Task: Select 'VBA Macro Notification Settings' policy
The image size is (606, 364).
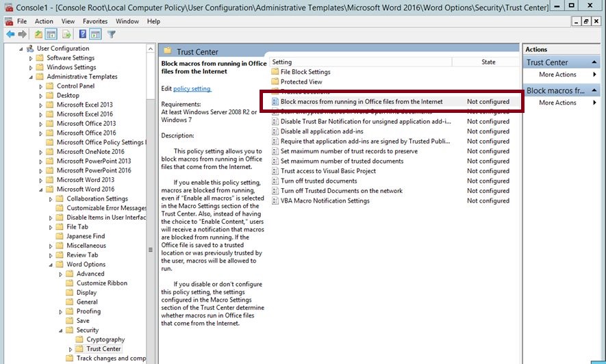Action: point(325,201)
